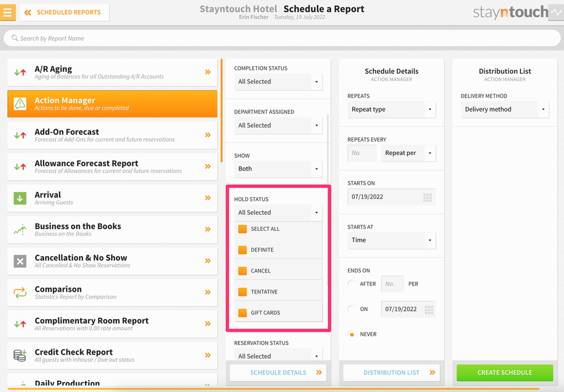Open the Completion Status dropdown
The image size is (564, 392).
278,81
